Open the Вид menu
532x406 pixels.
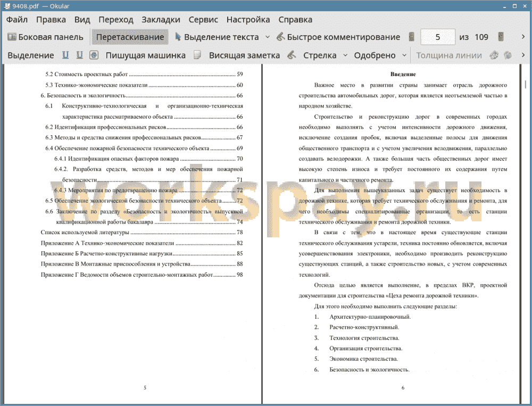coord(82,20)
